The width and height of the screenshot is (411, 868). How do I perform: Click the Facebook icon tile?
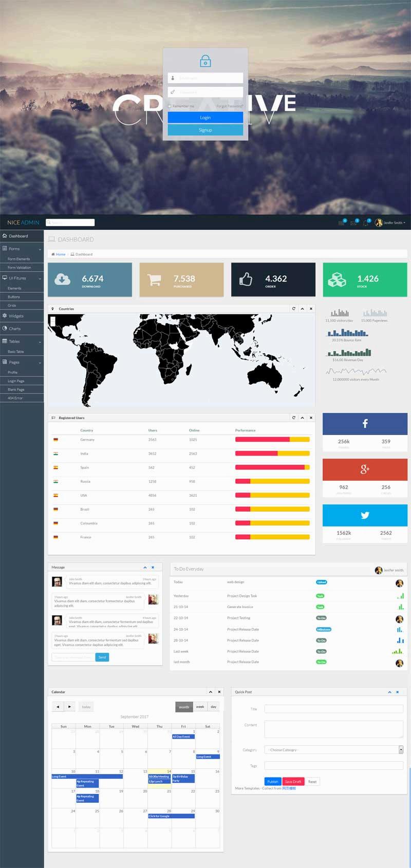[x=365, y=424]
